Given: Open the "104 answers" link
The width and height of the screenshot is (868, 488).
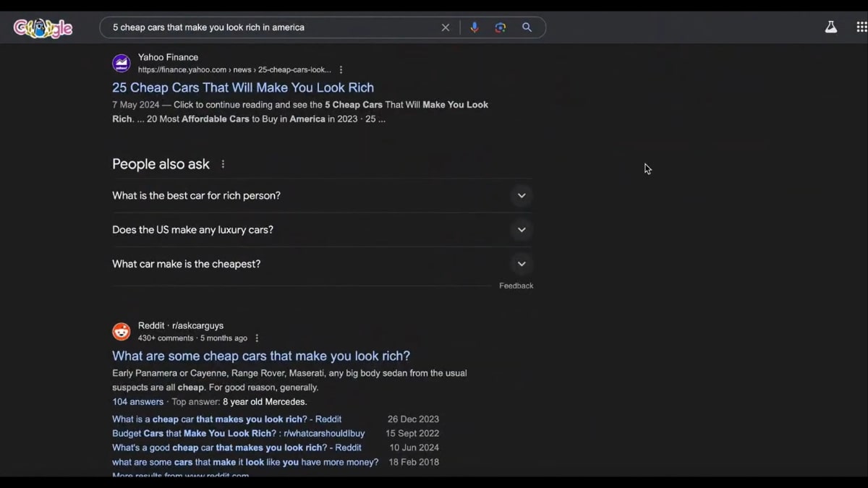Looking at the screenshot, I should [x=137, y=402].
